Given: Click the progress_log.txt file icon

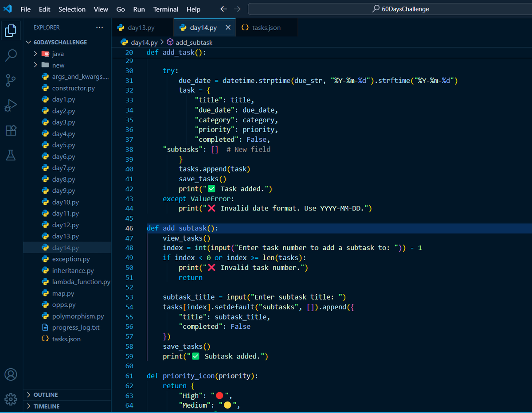Looking at the screenshot, I should coord(45,327).
